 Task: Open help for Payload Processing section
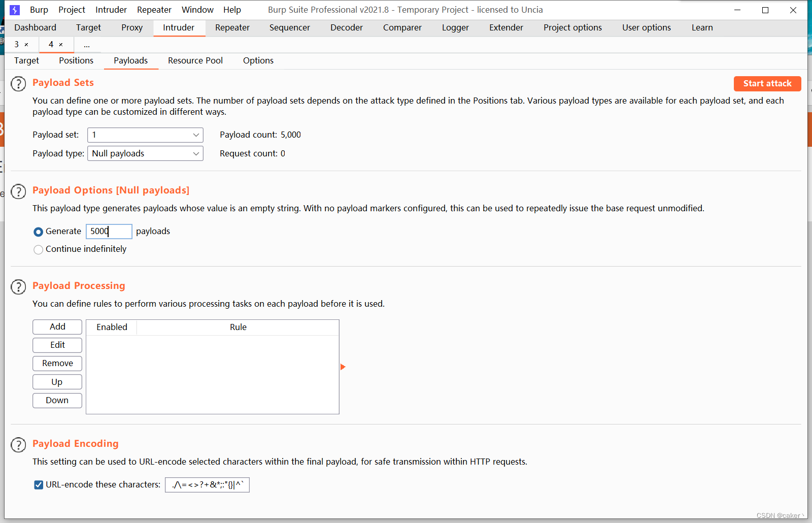18,287
